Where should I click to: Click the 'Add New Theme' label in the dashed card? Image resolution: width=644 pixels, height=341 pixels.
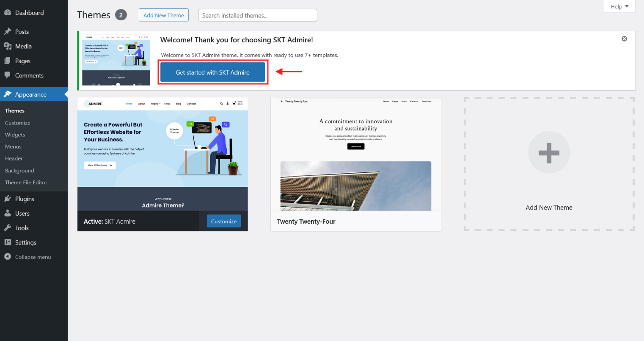pos(549,208)
